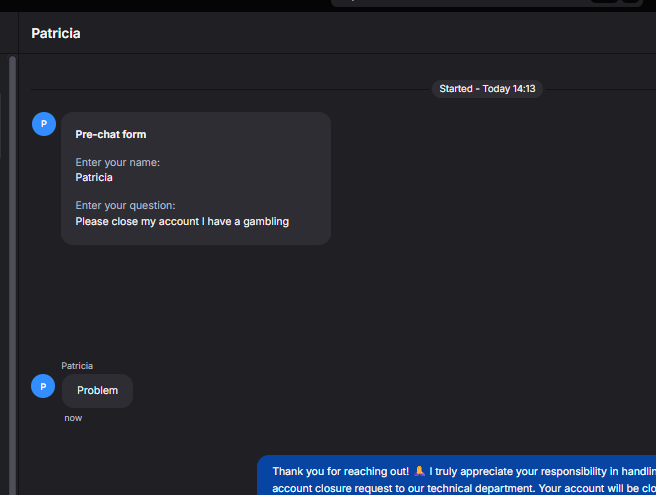Click the 'Enter your question:' label
This screenshot has height=495, width=656.
pyautogui.click(x=125, y=205)
